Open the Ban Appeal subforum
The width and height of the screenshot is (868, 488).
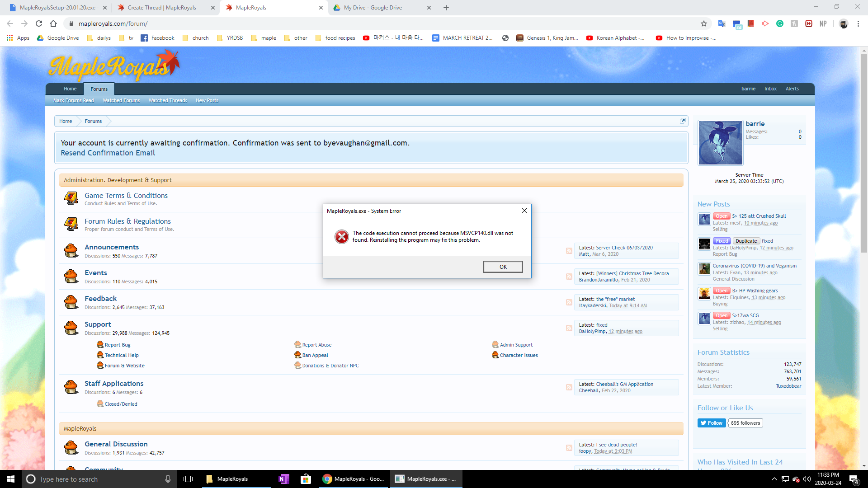click(x=315, y=355)
